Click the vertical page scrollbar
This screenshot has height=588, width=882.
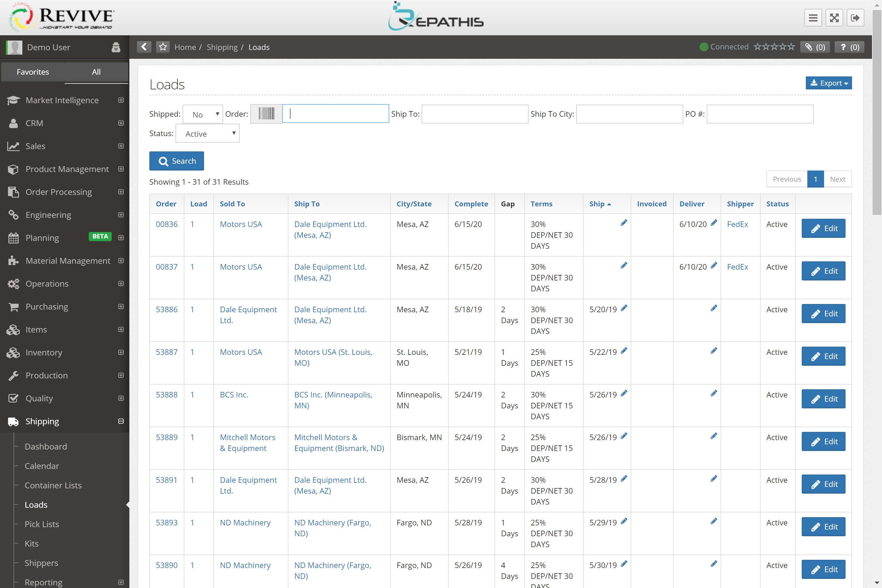pos(877,113)
